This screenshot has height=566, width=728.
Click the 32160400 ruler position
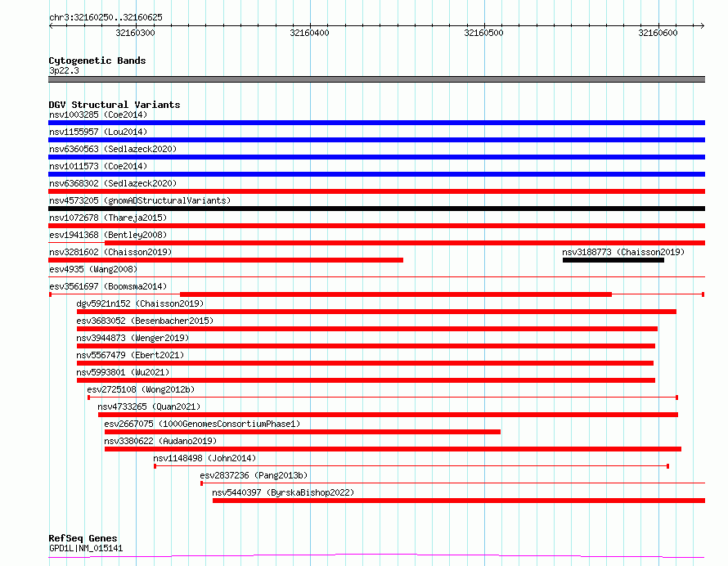click(309, 33)
